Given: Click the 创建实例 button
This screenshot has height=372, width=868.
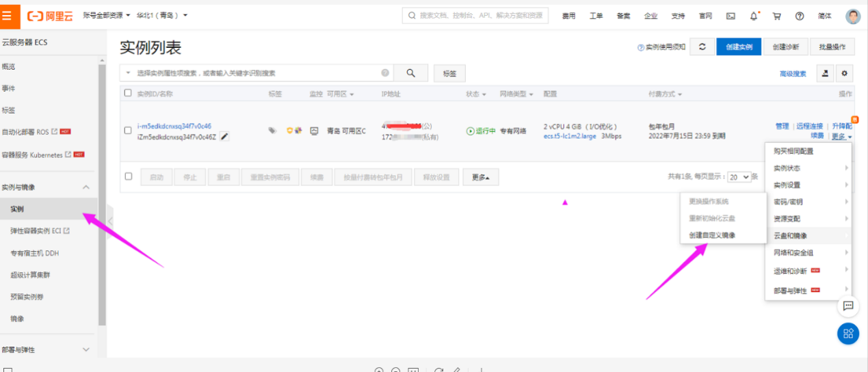Looking at the screenshot, I should click(739, 46).
